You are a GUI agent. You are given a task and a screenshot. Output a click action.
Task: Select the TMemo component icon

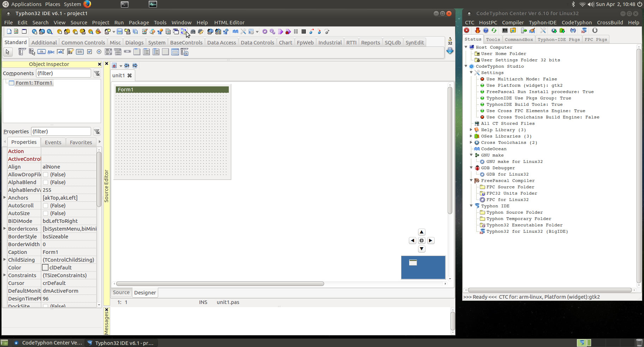coord(70,52)
